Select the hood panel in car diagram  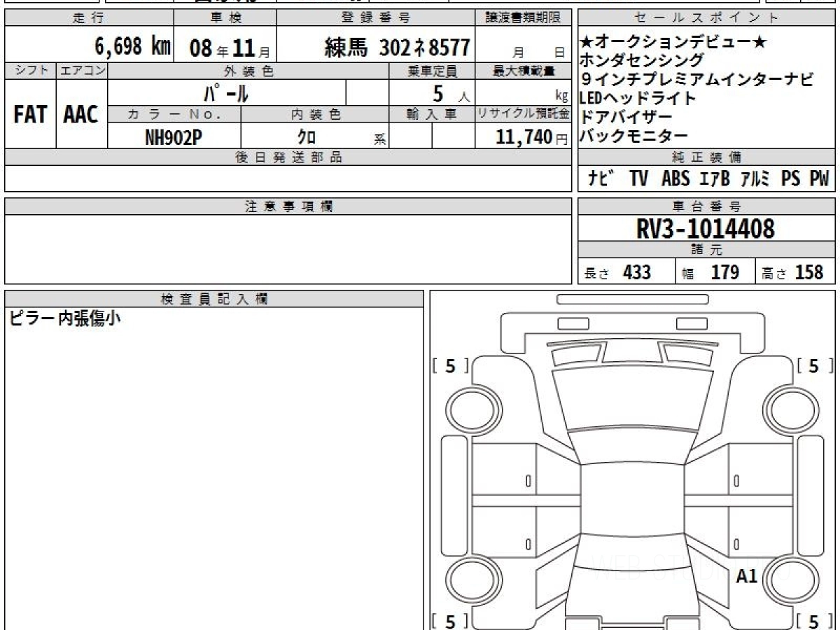click(x=632, y=398)
